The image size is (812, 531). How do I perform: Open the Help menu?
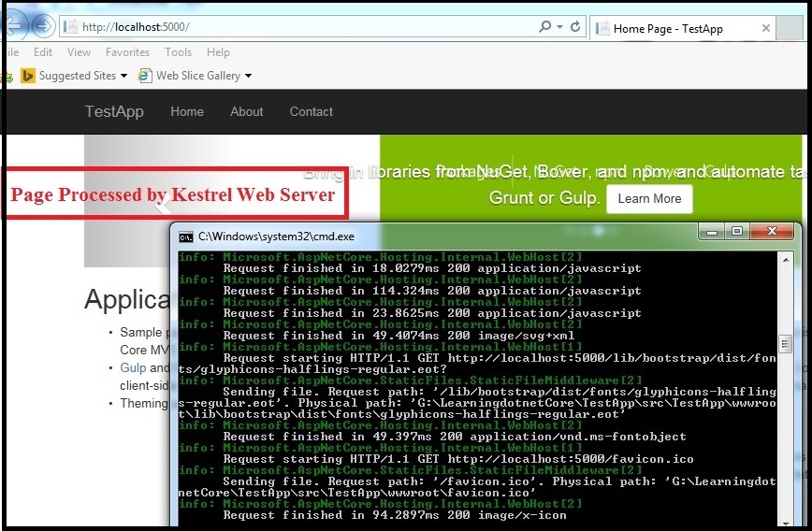pyautogui.click(x=218, y=52)
